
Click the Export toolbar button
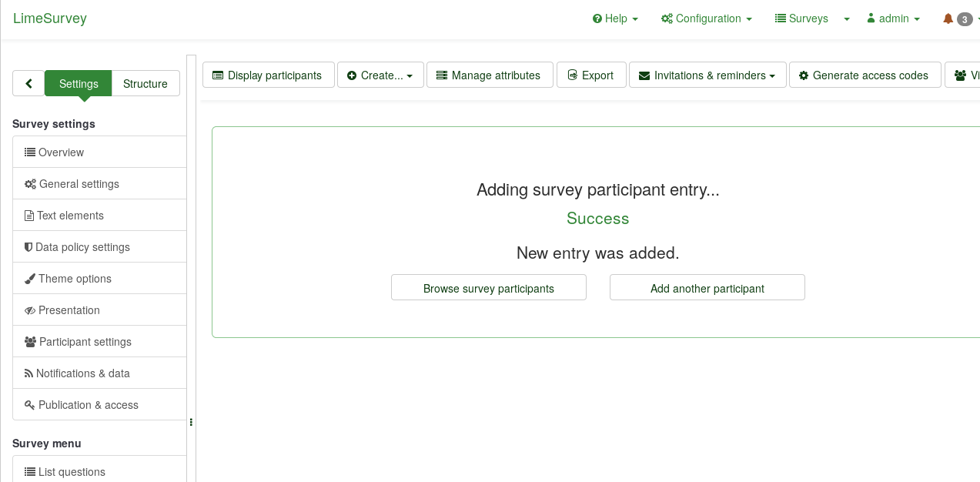[x=591, y=75]
